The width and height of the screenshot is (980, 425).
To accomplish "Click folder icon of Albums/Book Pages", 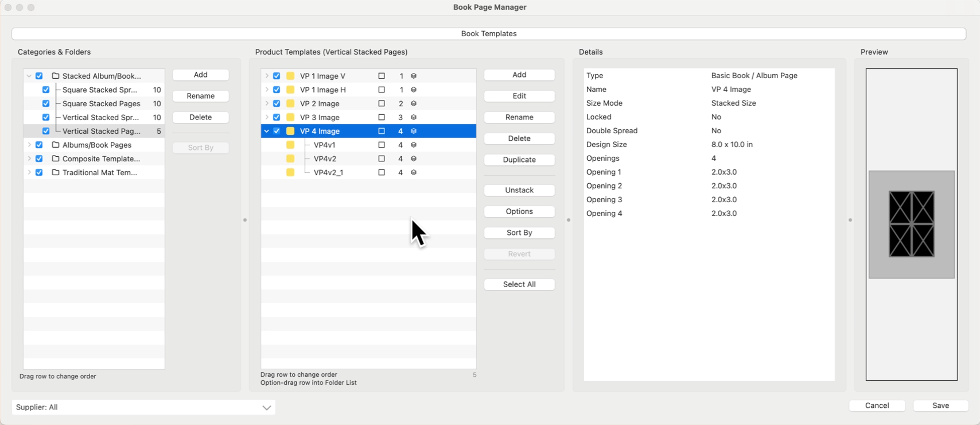I will point(56,145).
